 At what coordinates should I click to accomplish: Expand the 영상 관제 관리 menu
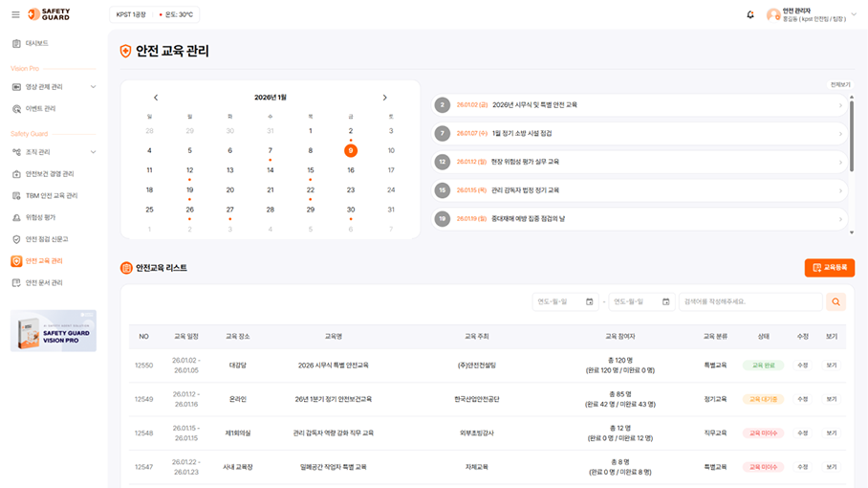[x=93, y=87]
